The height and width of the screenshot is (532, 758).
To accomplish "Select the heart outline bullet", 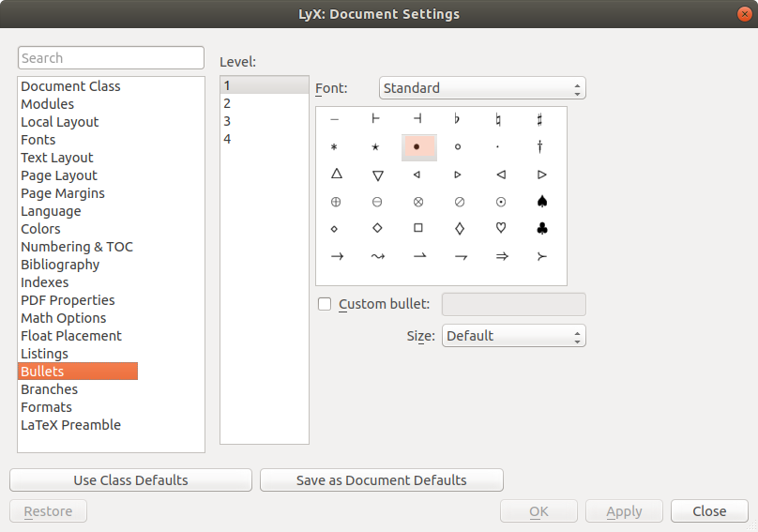I will 501,228.
